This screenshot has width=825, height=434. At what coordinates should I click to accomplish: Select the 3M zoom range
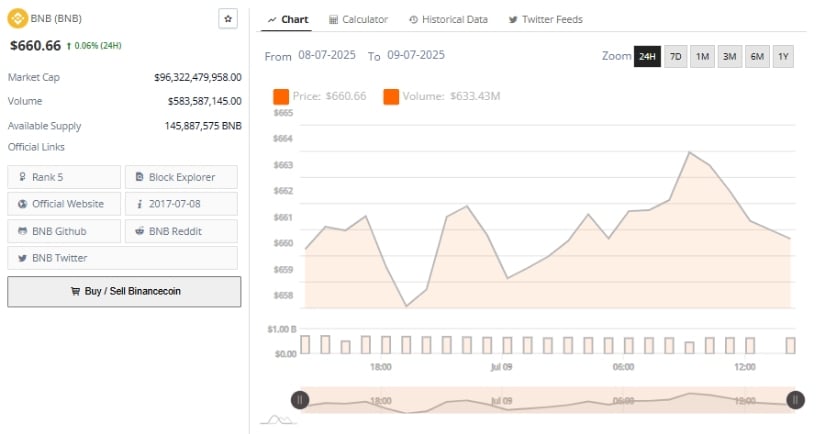(729, 56)
